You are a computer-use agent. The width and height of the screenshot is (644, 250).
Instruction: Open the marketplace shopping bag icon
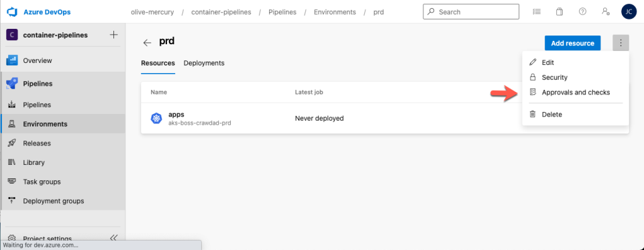tap(559, 11)
